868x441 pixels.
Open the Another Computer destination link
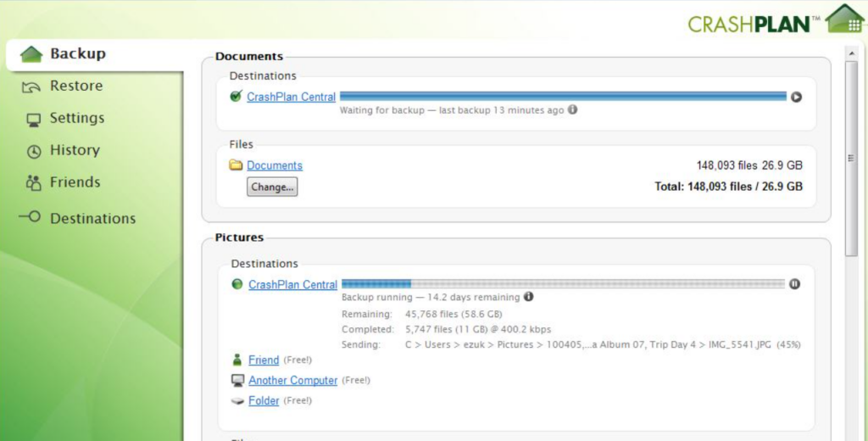point(292,381)
